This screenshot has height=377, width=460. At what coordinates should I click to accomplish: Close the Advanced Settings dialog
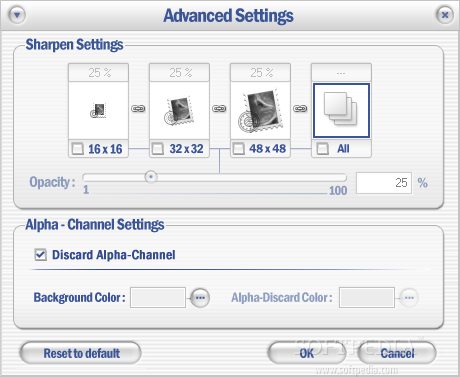[x=445, y=15]
